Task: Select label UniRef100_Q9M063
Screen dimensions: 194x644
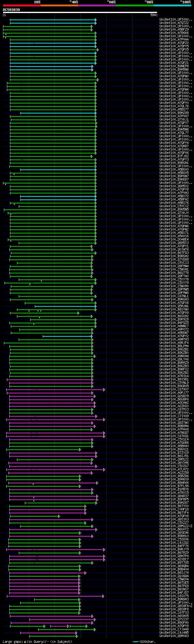Action: [174, 636]
